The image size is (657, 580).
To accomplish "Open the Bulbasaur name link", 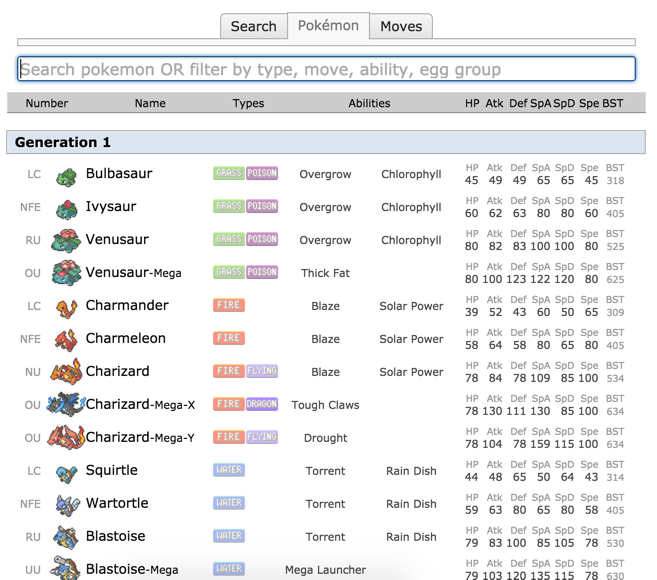I will pyautogui.click(x=119, y=173).
